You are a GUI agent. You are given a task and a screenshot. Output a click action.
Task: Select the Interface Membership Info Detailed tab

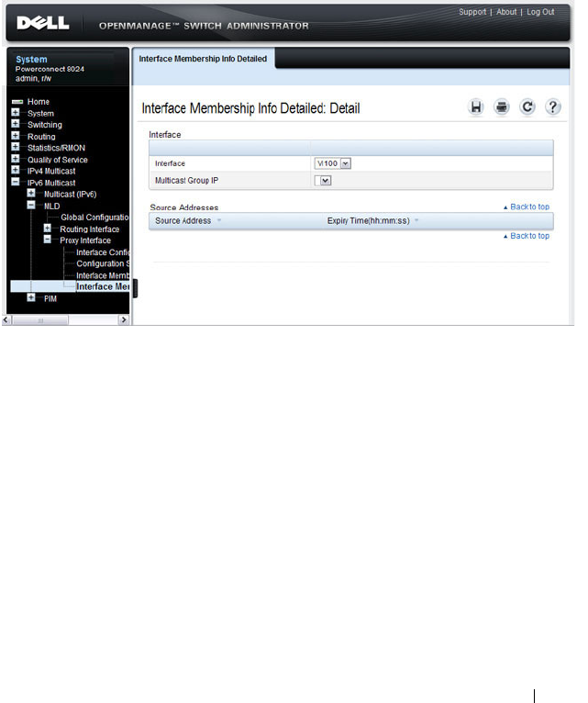203,59
